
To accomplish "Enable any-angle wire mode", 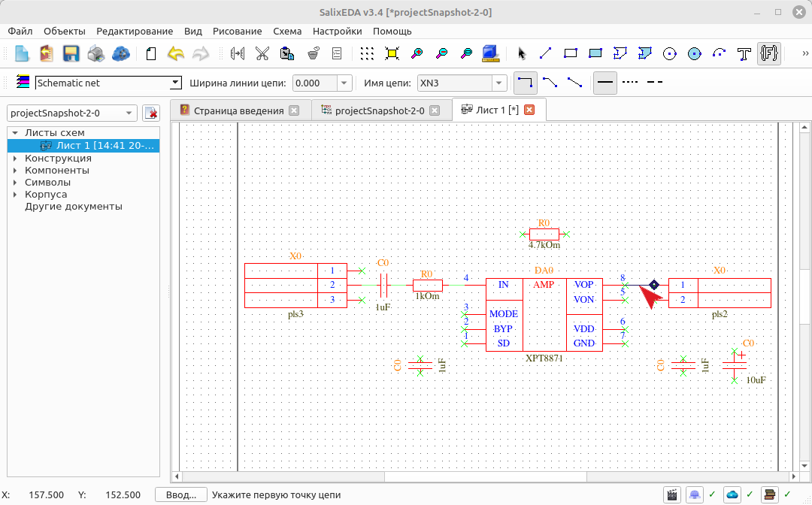I will coord(575,82).
